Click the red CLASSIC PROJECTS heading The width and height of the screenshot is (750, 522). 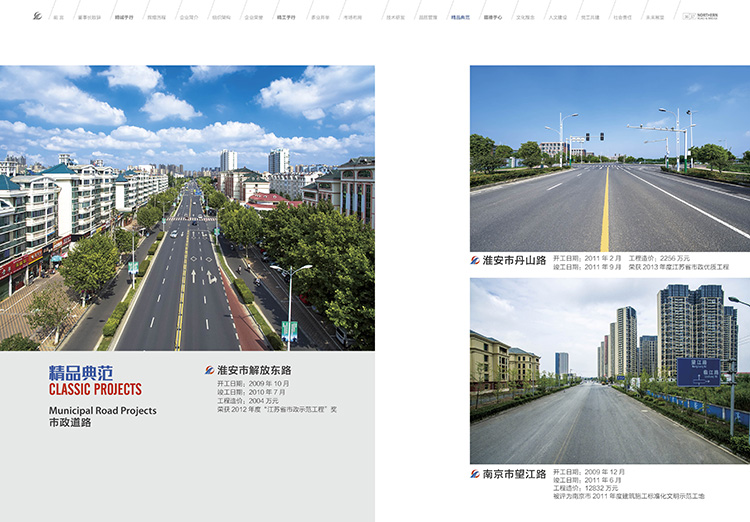click(x=95, y=389)
